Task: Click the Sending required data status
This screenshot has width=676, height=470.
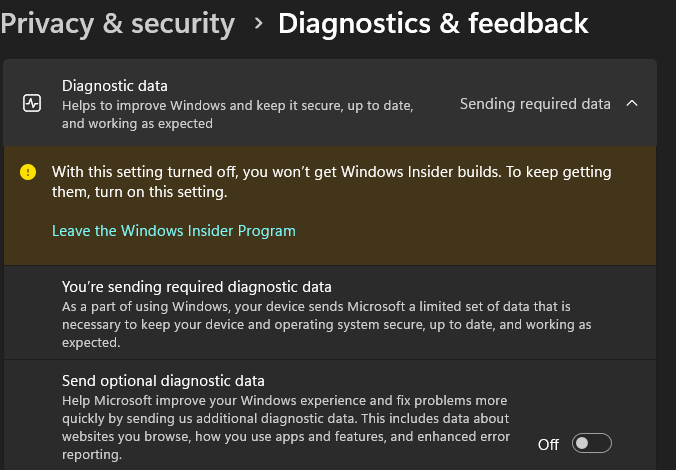Action: click(x=534, y=104)
